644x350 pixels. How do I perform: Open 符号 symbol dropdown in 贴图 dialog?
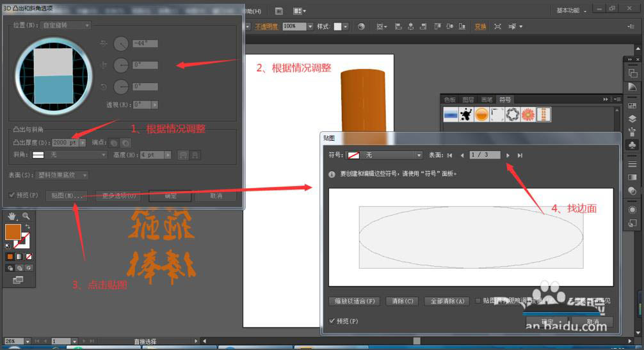[385, 155]
